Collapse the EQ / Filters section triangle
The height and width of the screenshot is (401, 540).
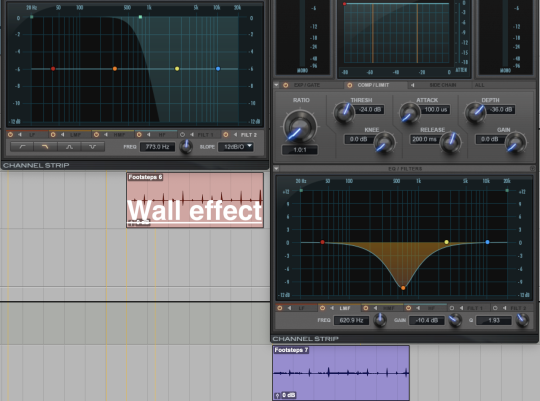[276, 168]
